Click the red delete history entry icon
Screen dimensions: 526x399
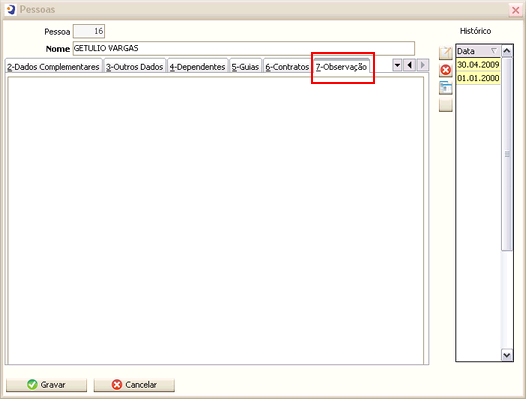(x=446, y=70)
